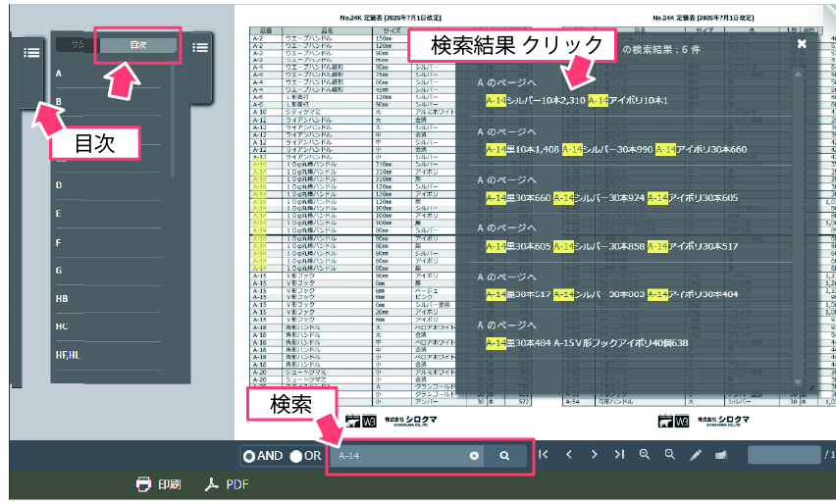Open search result 'A-14黒30本605'
This screenshot has height=504, width=836.
click(x=612, y=247)
